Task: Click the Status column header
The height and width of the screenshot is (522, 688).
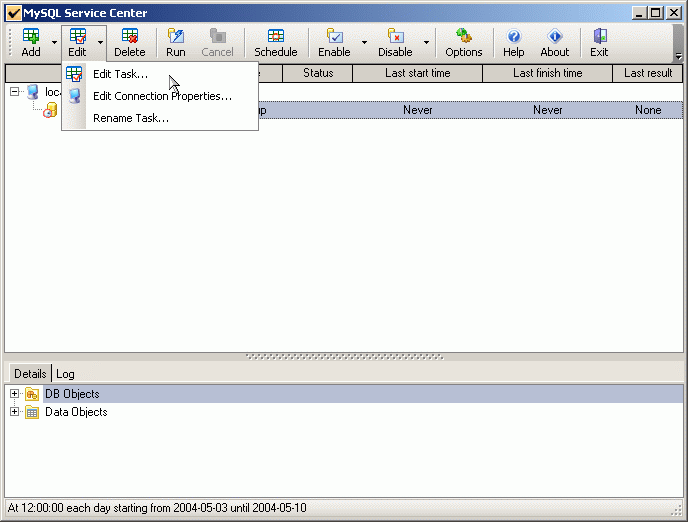Action: 318,73
